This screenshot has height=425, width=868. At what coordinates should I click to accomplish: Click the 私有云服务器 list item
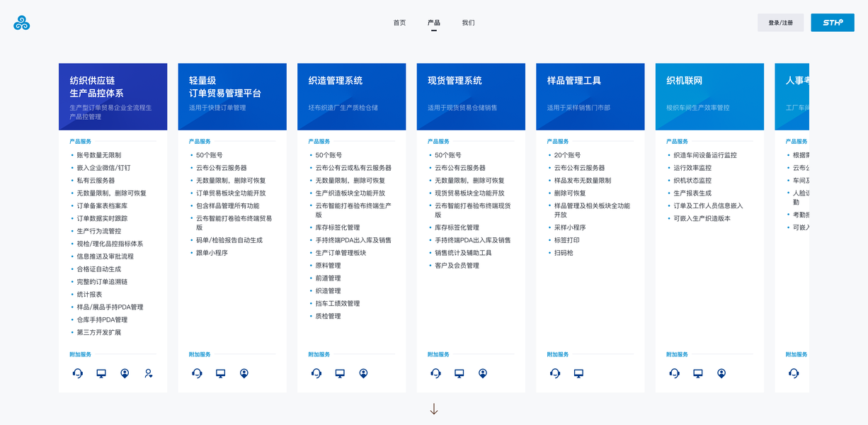click(x=96, y=181)
